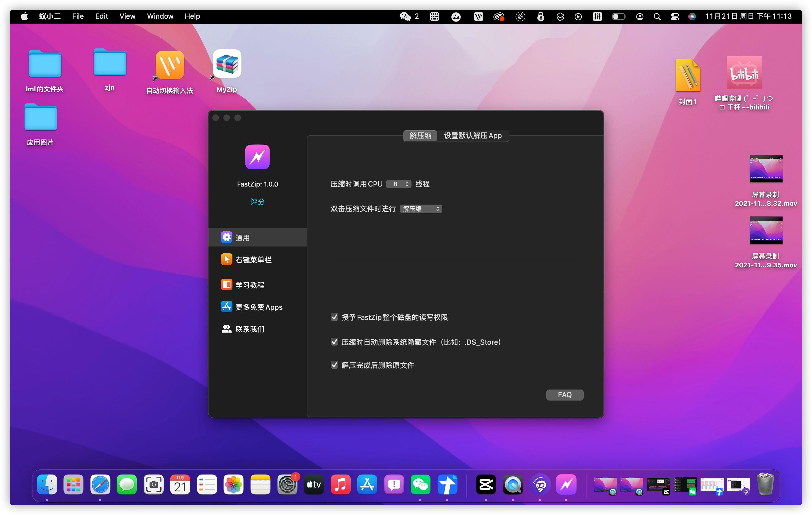The image size is (812, 515).
Task: Open the 联系我们 contact section
Action: (x=258, y=329)
